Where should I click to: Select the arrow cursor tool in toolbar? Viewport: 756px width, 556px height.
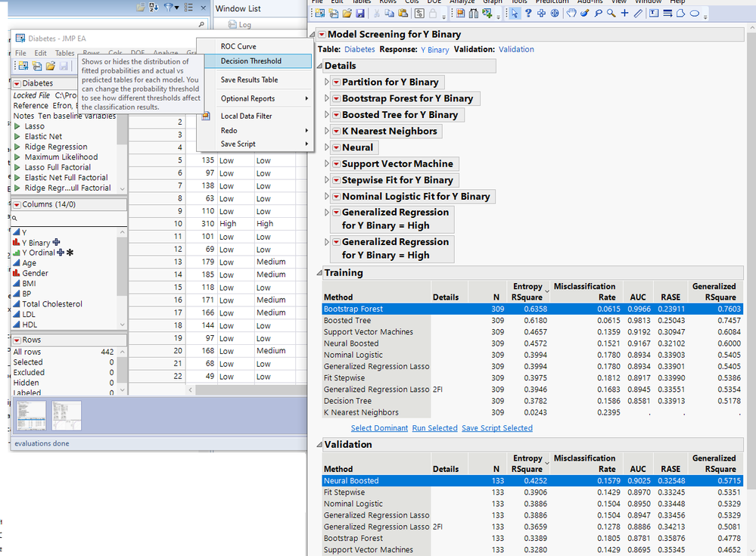click(514, 14)
